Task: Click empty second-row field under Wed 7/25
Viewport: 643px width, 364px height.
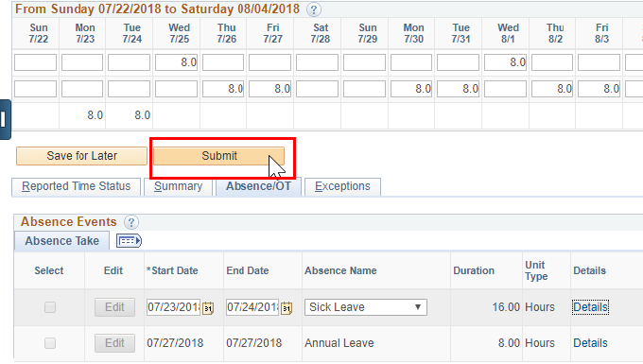Action: coord(176,89)
